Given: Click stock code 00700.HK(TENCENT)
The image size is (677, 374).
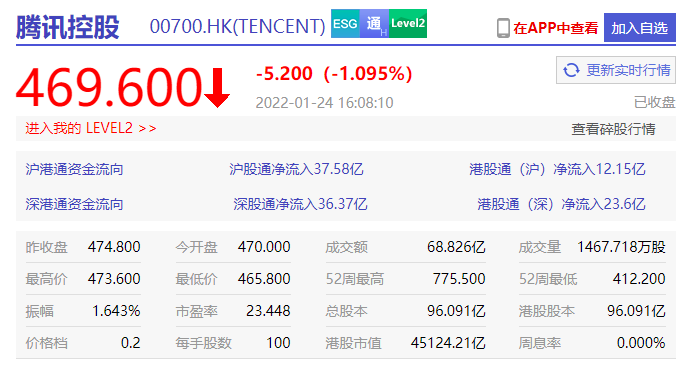Looking at the screenshot, I should (x=237, y=26).
